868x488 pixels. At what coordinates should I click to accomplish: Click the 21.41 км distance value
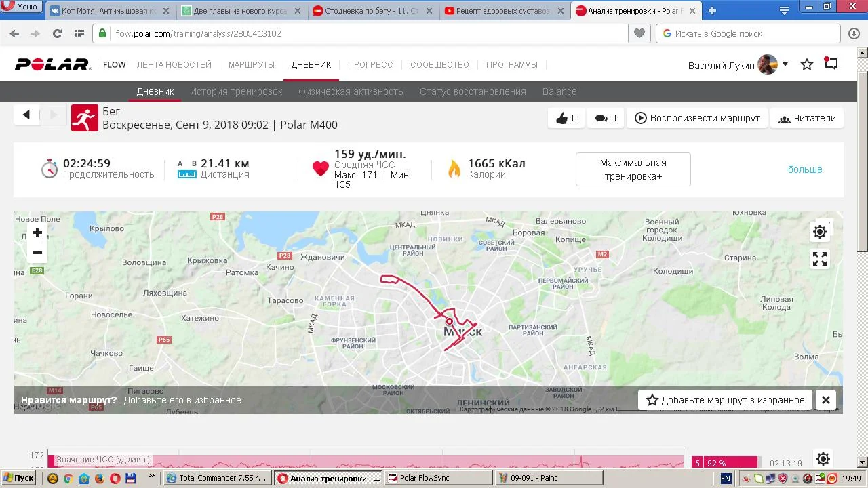coord(225,163)
